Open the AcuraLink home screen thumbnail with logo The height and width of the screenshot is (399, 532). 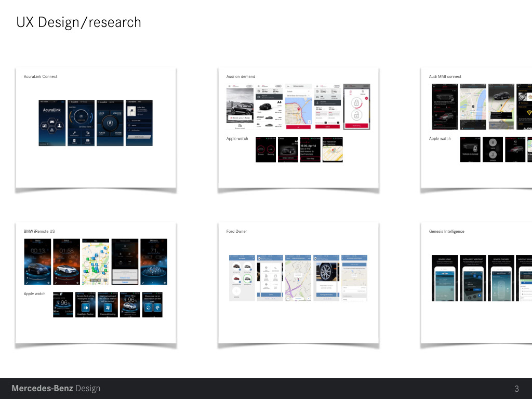pos(52,123)
